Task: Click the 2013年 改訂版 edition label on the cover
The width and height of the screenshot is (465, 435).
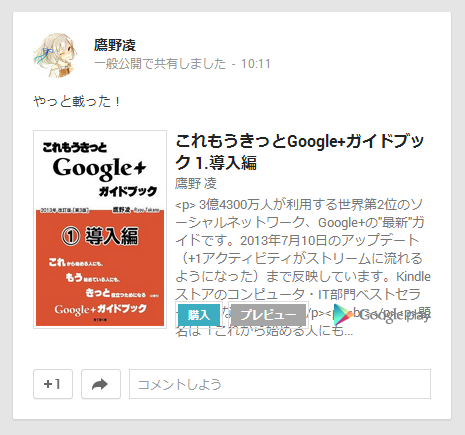Action: (x=65, y=210)
